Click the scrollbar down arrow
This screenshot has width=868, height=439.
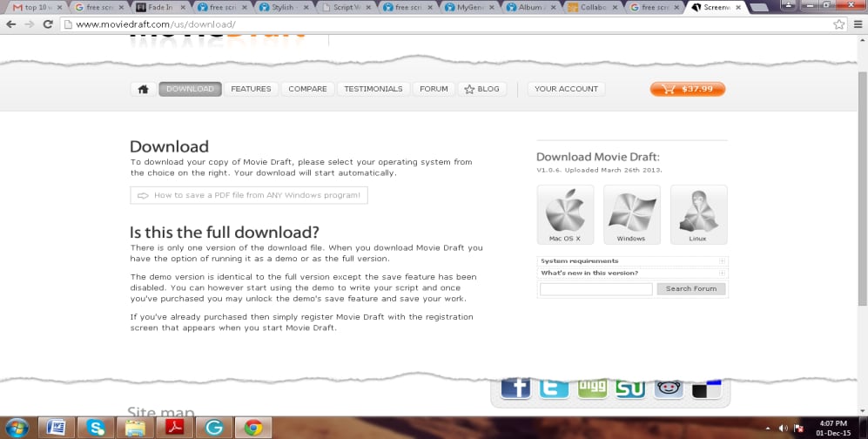[862, 411]
